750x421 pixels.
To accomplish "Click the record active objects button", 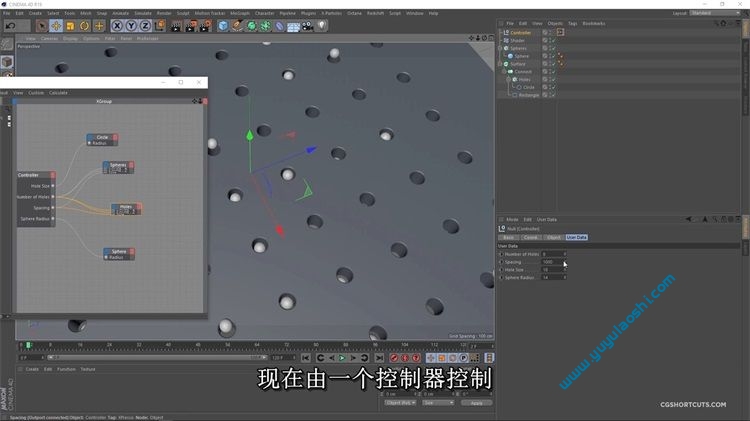I will pyautogui.click(x=394, y=358).
